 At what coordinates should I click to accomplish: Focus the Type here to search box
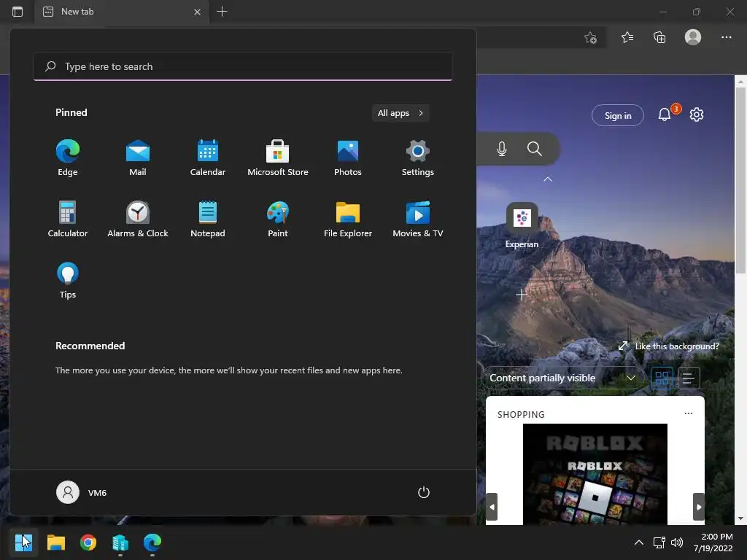click(x=243, y=66)
